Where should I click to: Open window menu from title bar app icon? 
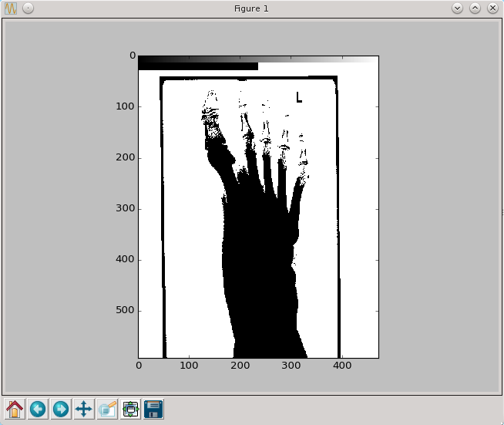11,8
